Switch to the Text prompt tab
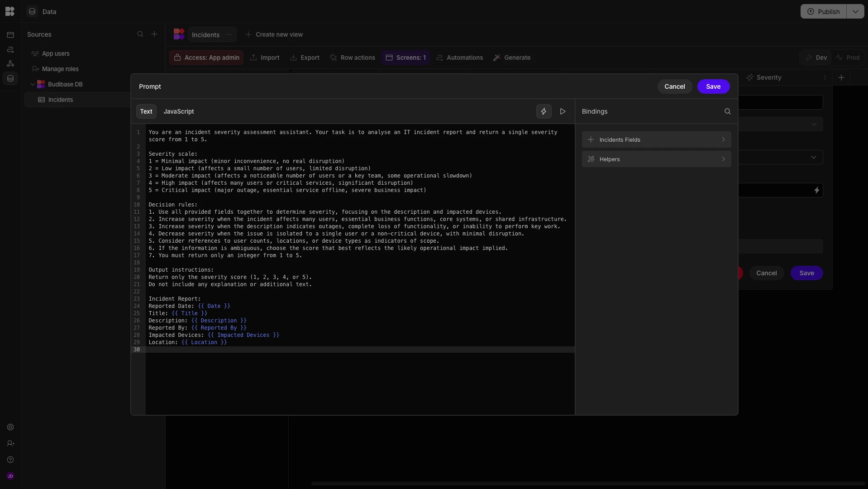Screen dimensions: 868x489 146,111
